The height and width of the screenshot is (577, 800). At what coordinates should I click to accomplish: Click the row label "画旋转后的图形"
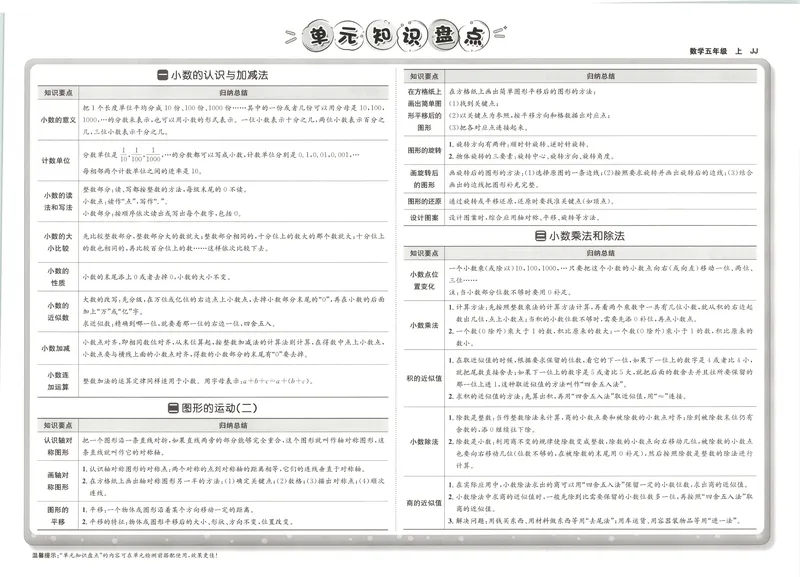coord(424,179)
